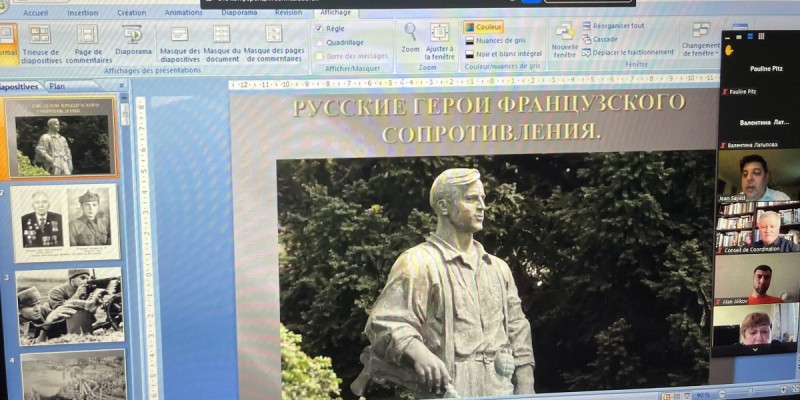Viewport: 800px width, 400px height.
Task: Click Ajuster à la fenêtre icon
Action: point(439,36)
